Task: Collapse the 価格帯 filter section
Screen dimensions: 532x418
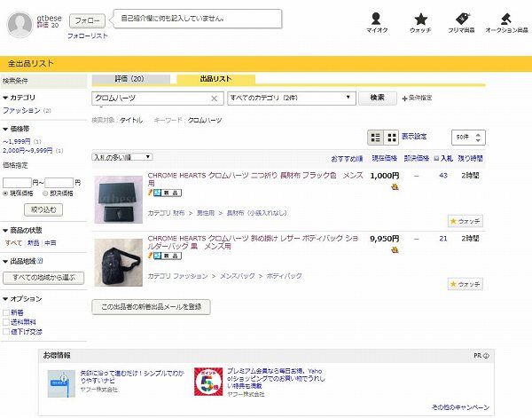Action: (x=16, y=129)
